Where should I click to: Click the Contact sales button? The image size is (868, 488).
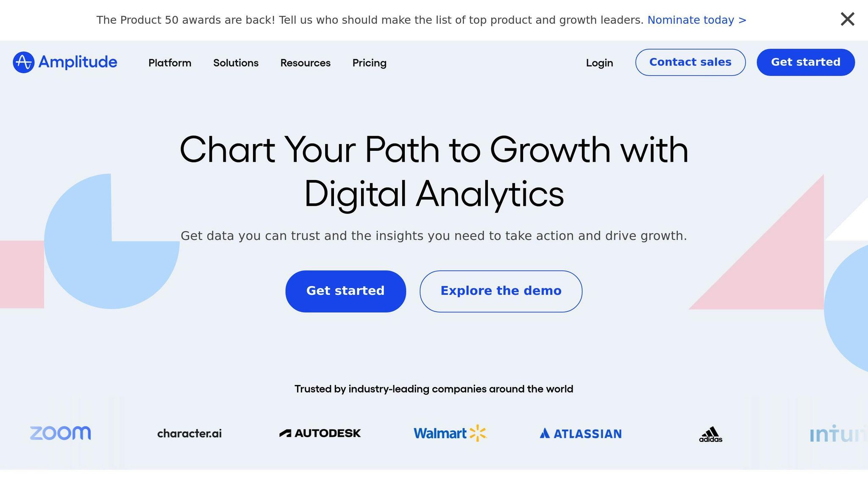pos(690,62)
